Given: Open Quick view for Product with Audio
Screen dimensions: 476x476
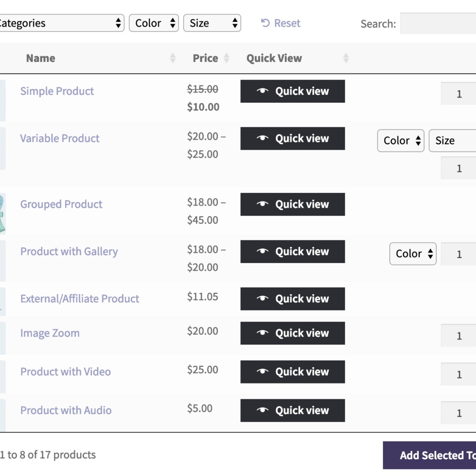Looking at the screenshot, I should point(292,410).
